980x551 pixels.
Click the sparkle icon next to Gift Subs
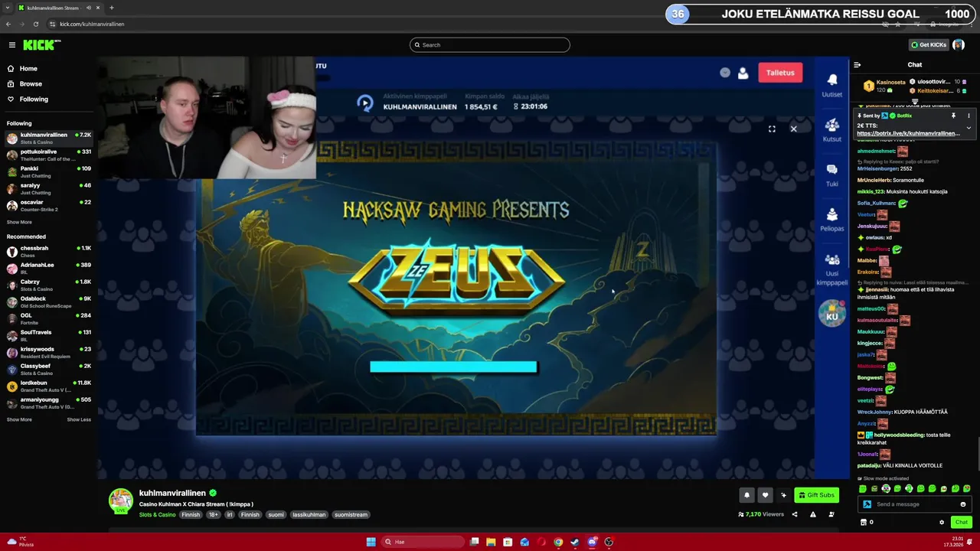click(783, 495)
